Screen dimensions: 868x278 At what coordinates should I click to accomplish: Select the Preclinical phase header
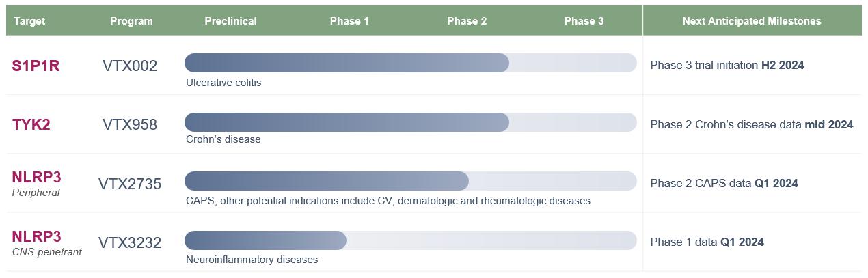click(230, 21)
